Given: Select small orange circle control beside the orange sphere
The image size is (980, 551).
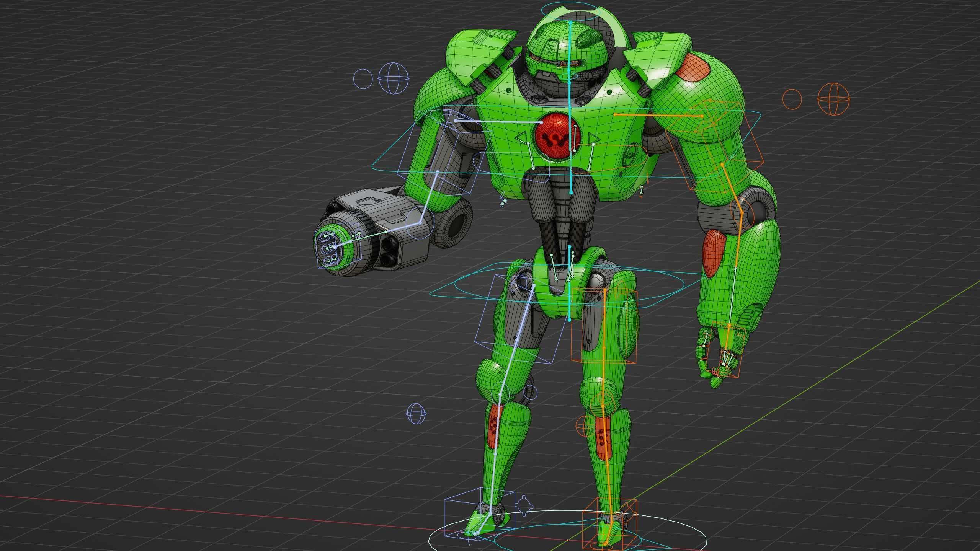Looking at the screenshot, I should pyautogui.click(x=792, y=99).
